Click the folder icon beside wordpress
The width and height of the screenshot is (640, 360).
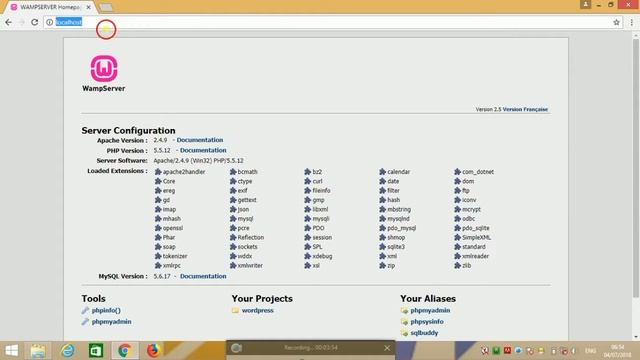pyautogui.click(x=236, y=311)
